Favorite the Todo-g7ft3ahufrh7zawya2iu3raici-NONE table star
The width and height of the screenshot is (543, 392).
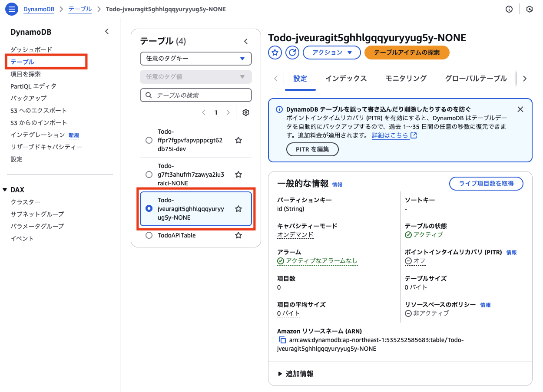pos(238,175)
